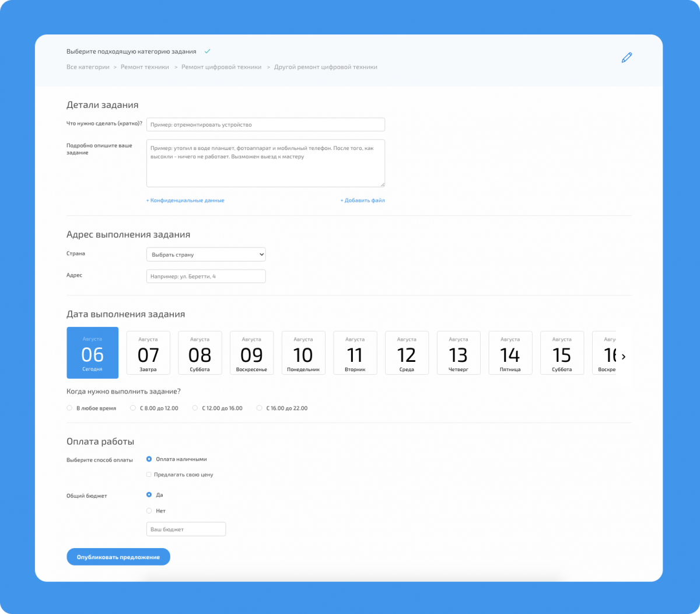
Task: Click the green checkmark next to category title
Action: [x=207, y=51]
